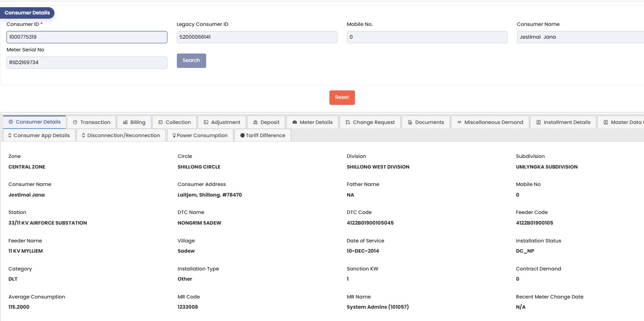
Task: Click the Tariff Difference circle icon
Action: point(242,135)
